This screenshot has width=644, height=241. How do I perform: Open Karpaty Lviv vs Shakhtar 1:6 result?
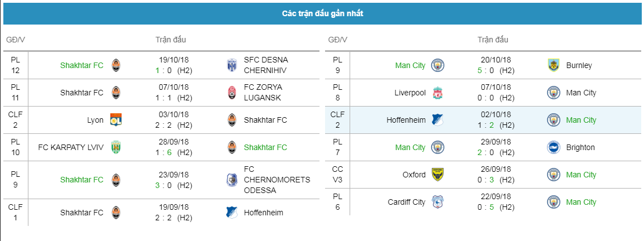[x=172, y=153]
